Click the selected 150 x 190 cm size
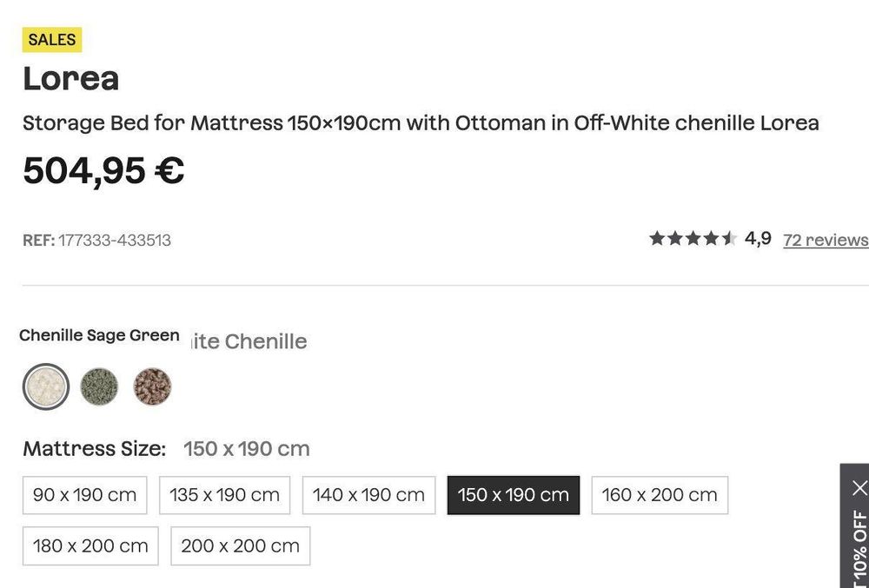Viewport: 869px width, 588px height. coord(514,495)
